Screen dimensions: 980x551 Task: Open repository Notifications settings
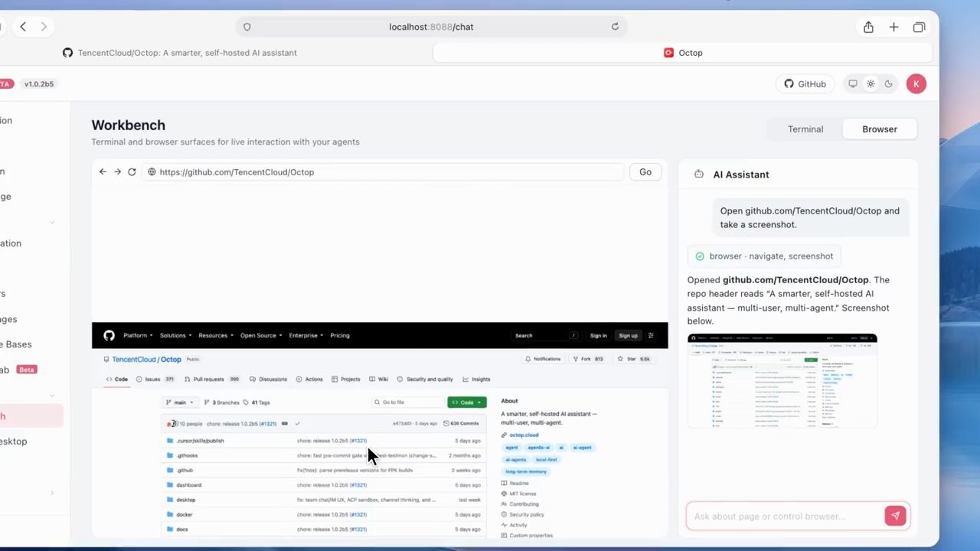coord(543,359)
